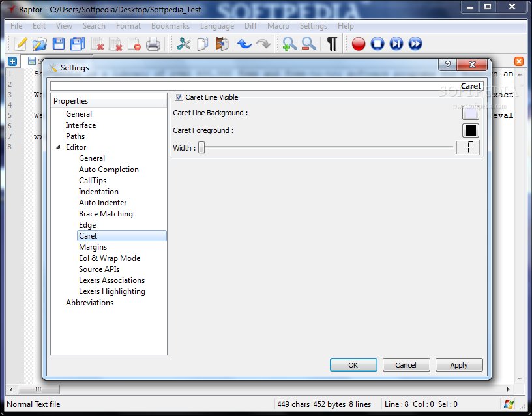Screen dimensions: 532x416
Task: Open the Settings menu
Action: pyautogui.click(x=313, y=26)
